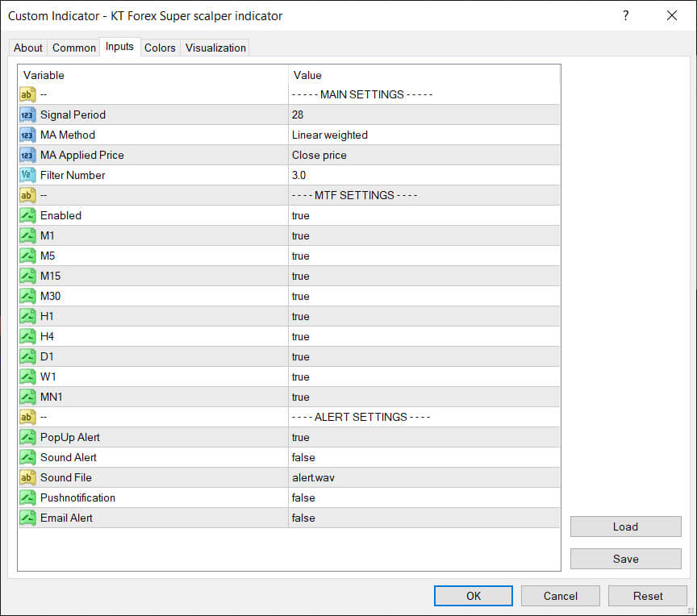This screenshot has height=616, width=697.
Task: Select the MN1 row label
Action: [52, 397]
